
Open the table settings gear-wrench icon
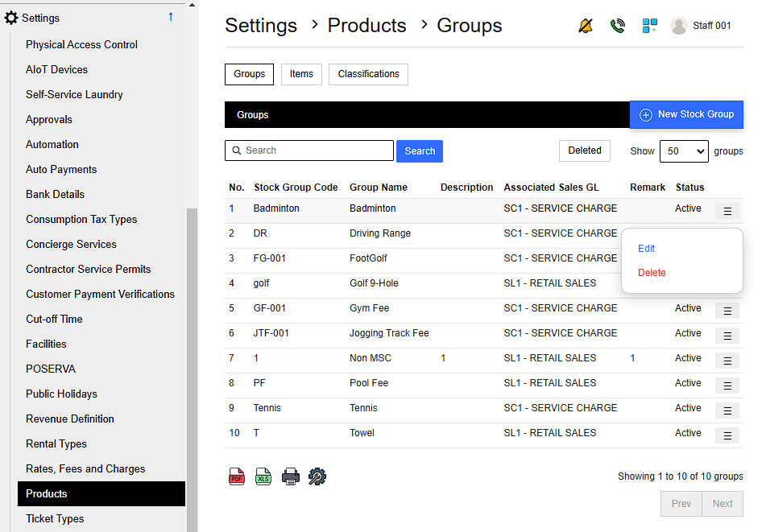317,476
